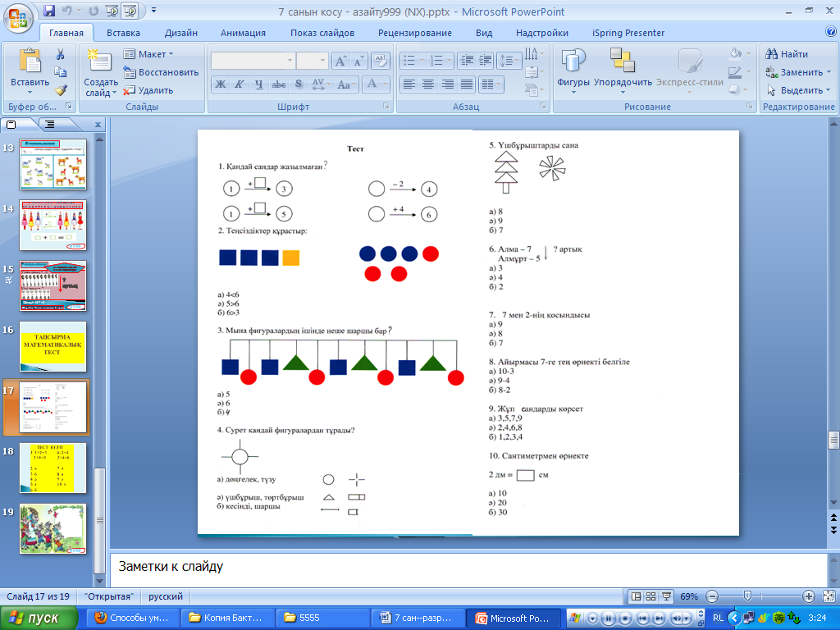
Task: Toggle text shadow (S)
Action: (x=299, y=84)
